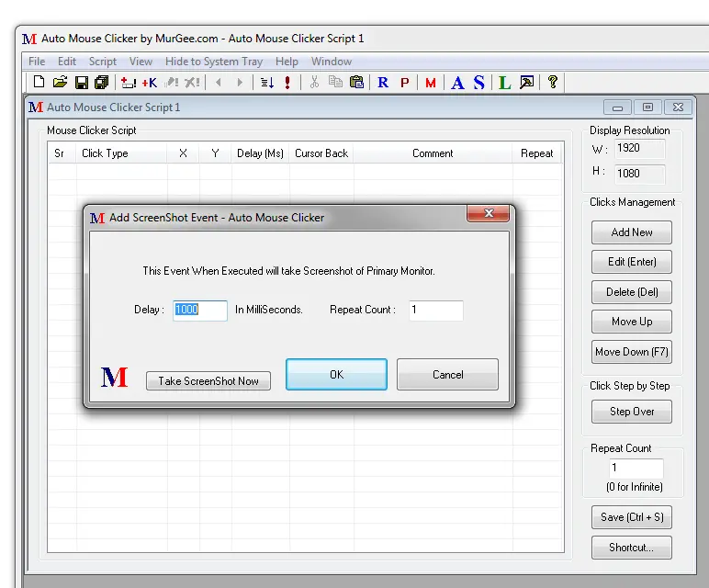
Task: Open a script with the folder icon
Action: click(x=61, y=83)
